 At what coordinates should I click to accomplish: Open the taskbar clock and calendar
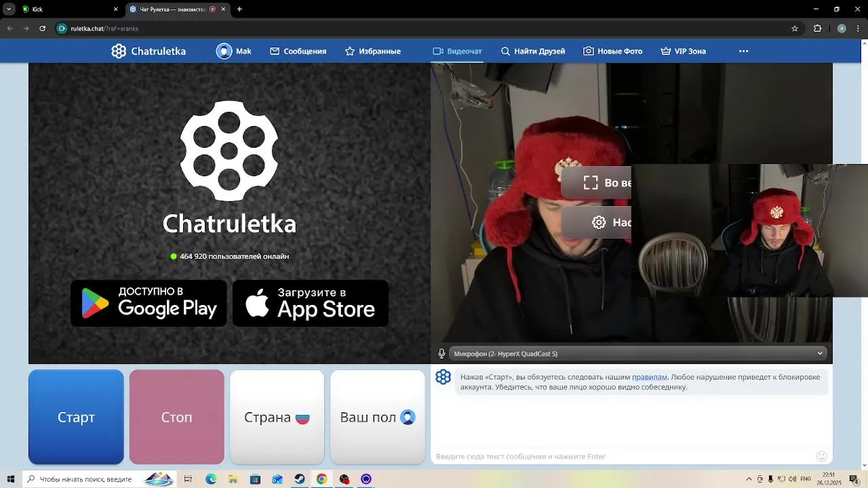pyautogui.click(x=829, y=479)
